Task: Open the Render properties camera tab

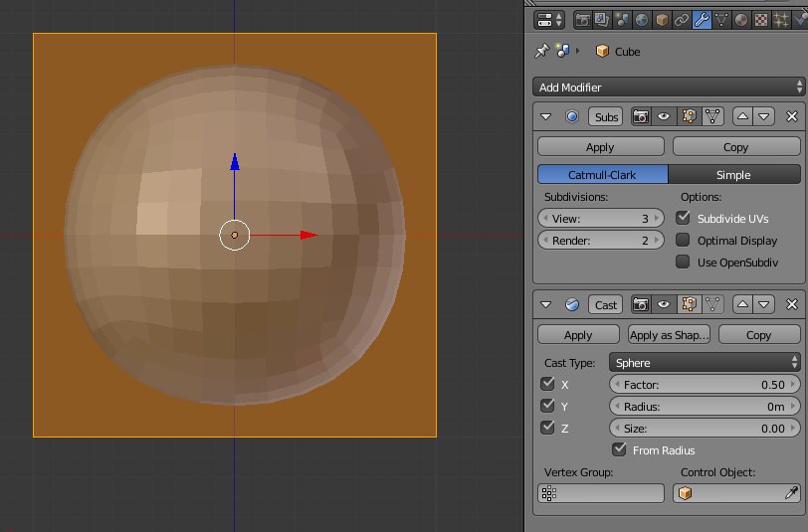Action: [584, 20]
